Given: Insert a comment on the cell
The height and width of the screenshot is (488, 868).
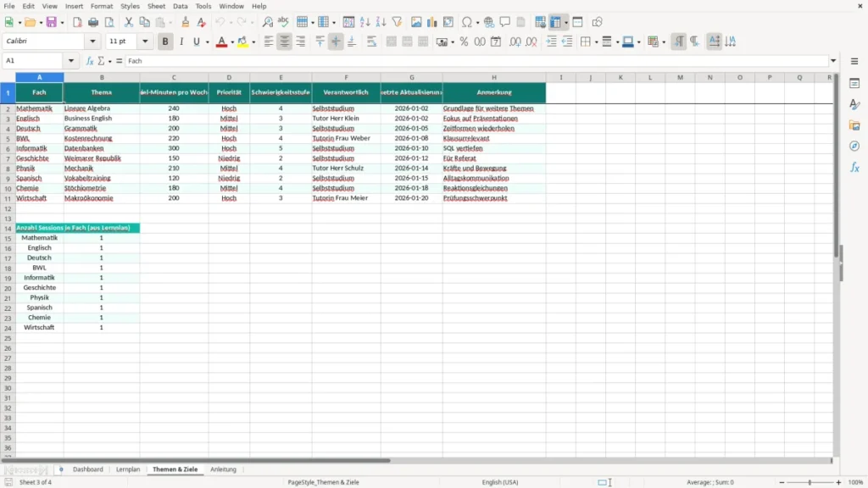Looking at the screenshot, I should point(505,22).
